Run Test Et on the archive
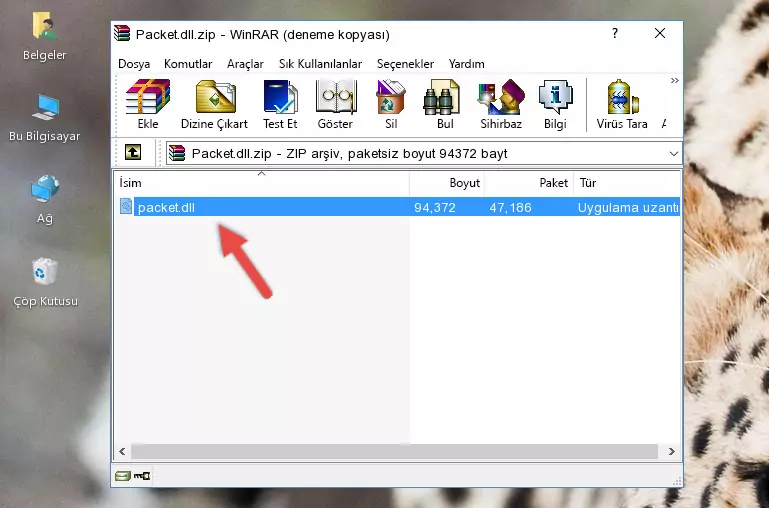The height and width of the screenshot is (508, 769). point(280,104)
